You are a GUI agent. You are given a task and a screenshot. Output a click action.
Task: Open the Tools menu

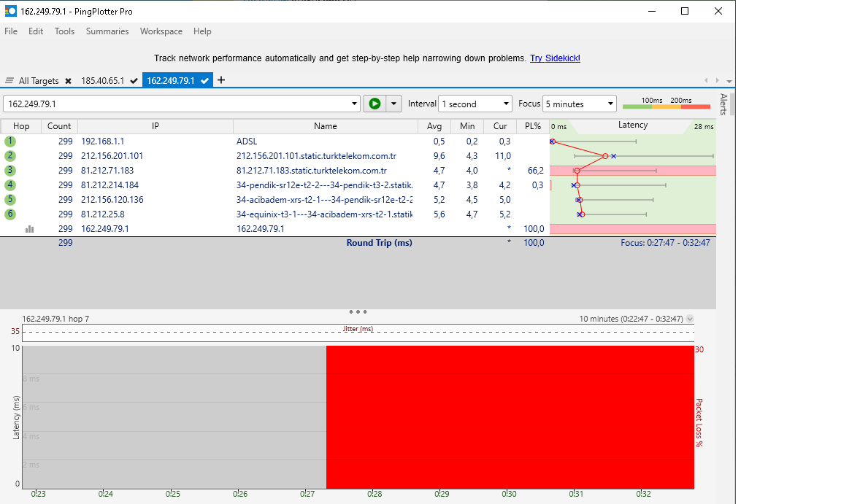tap(64, 31)
